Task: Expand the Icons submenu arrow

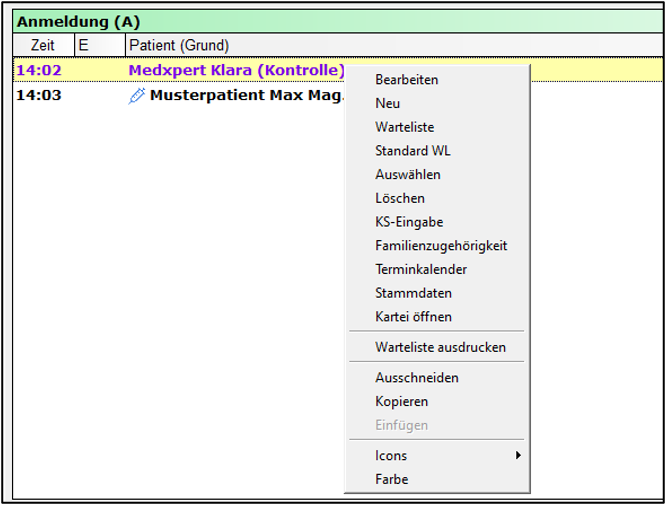Action: click(518, 455)
